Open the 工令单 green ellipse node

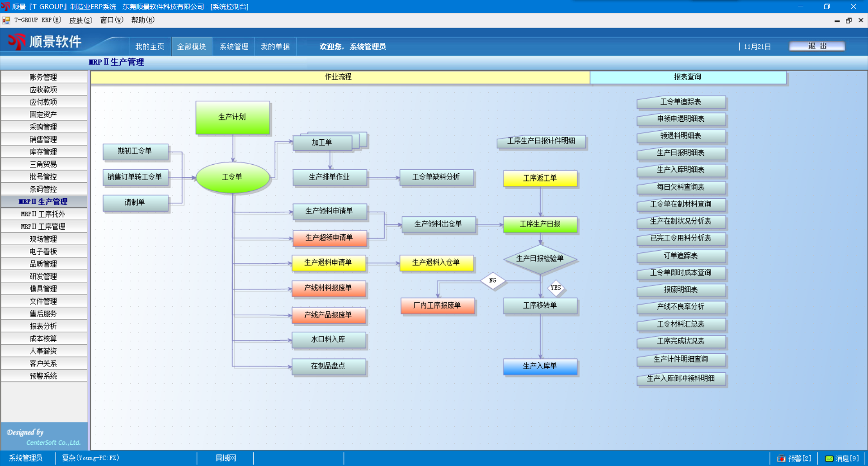click(232, 177)
